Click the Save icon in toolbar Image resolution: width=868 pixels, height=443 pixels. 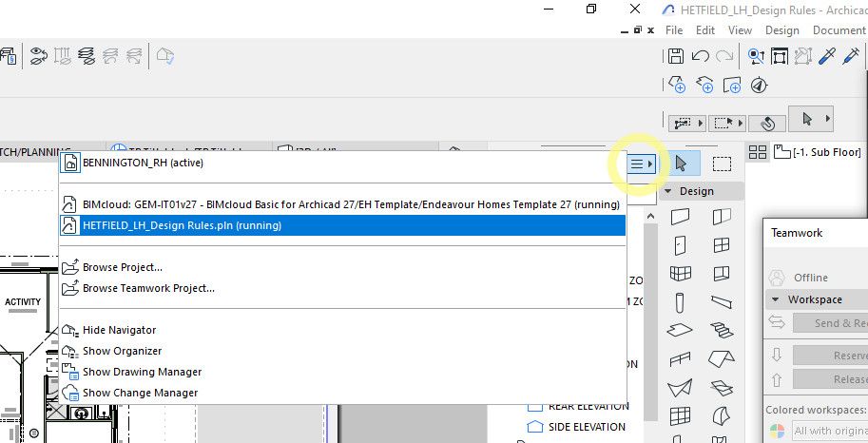point(675,56)
